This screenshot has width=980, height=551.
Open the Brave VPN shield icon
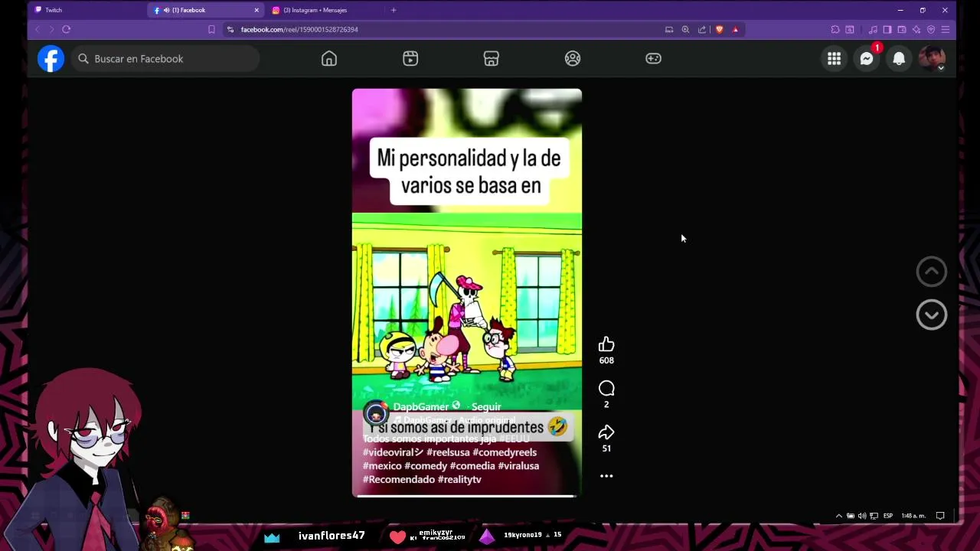(x=931, y=29)
